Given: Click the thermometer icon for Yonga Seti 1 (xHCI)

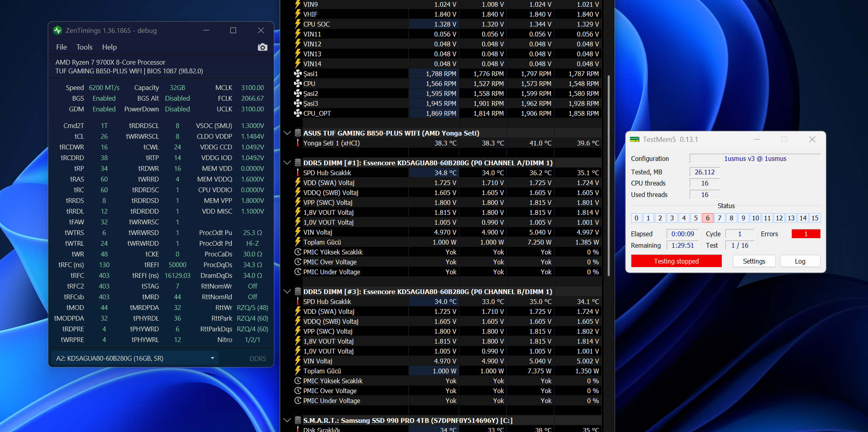Looking at the screenshot, I should coord(298,143).
